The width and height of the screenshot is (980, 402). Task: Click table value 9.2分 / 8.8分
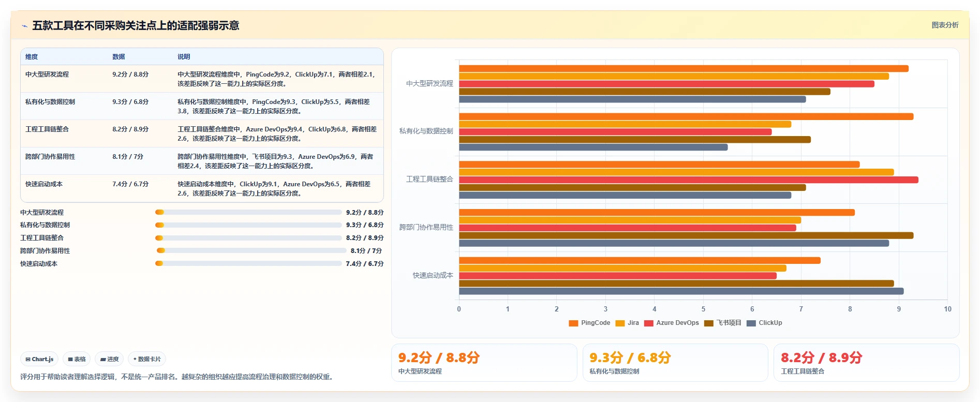(130, 75)
